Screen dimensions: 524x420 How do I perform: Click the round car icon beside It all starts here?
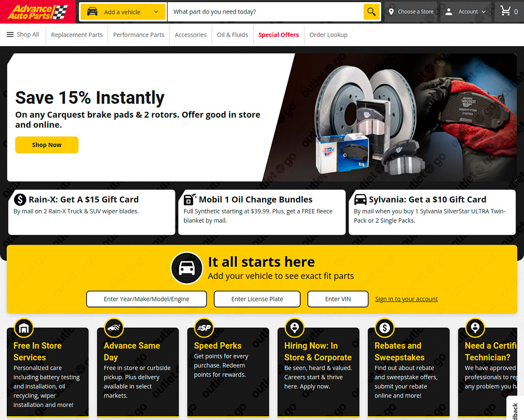point(187,268)
